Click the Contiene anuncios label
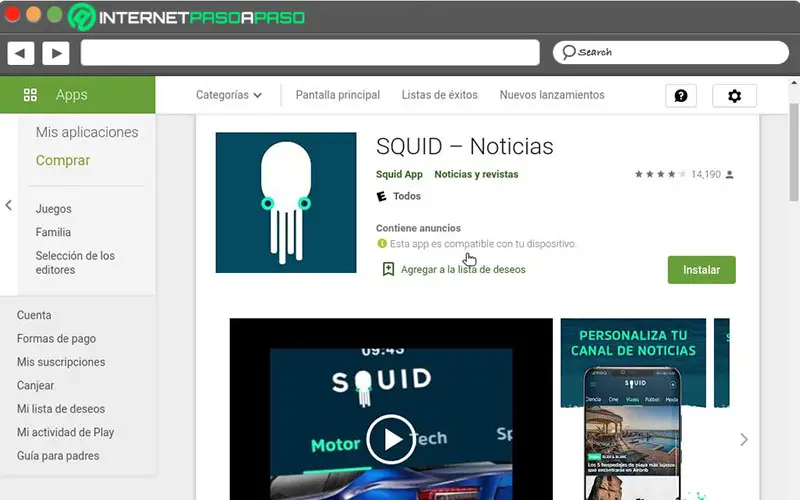800x500 pixels. tap(418, 228)
